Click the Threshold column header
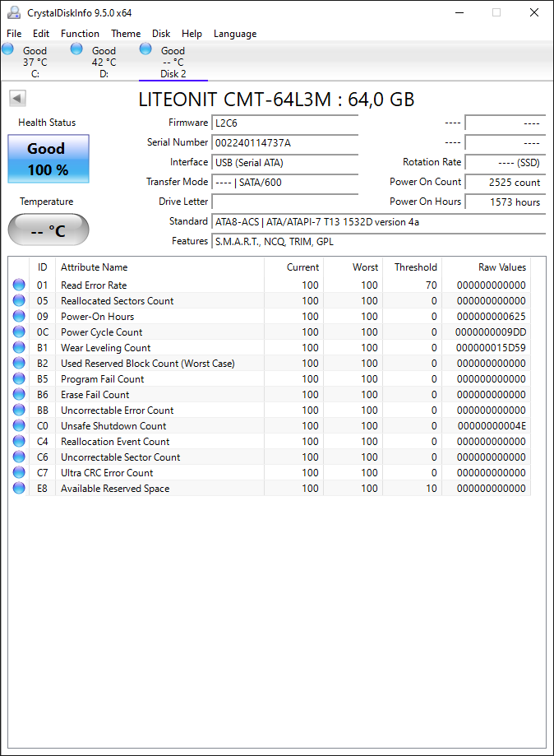The height and width of the screenshot is (756, 554). tap(413, 267)
